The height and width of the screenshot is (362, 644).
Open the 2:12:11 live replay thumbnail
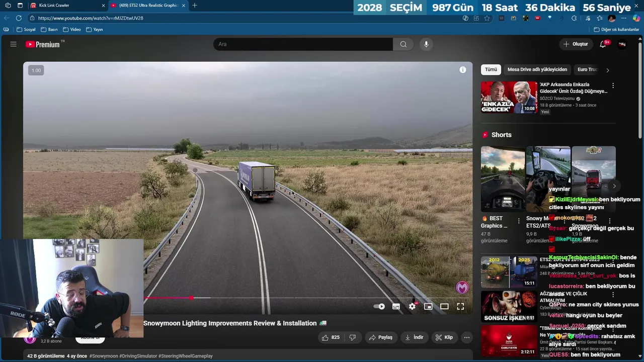509,340
